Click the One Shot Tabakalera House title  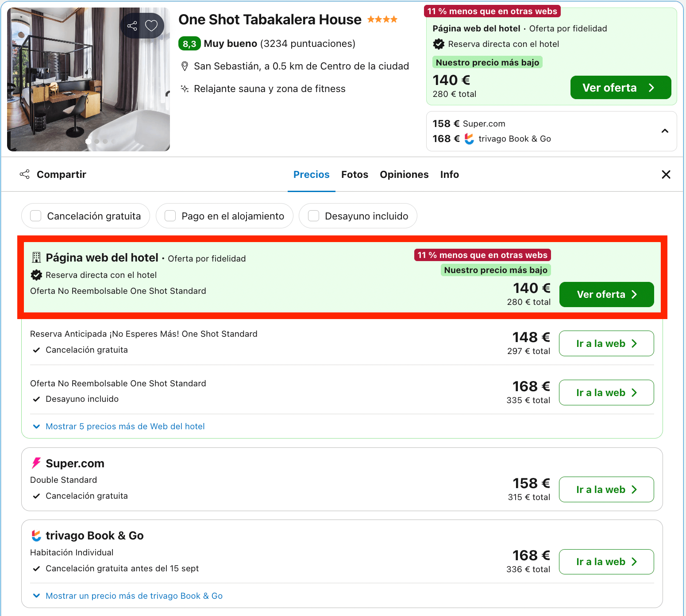tap(270, 19)
